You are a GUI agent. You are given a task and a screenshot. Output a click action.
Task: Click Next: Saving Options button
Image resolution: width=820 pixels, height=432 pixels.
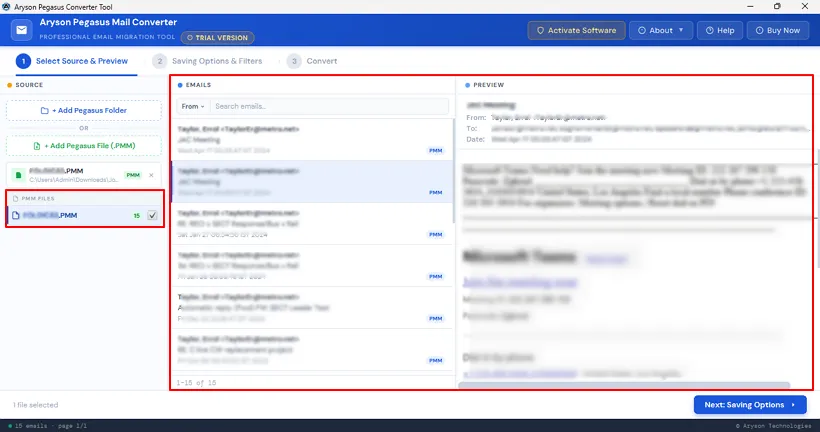click(750, 405)
